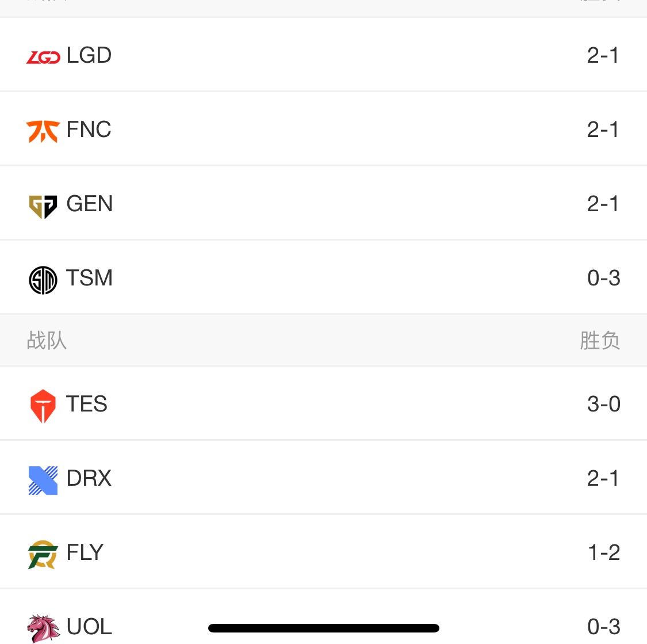This screenshot has width=647, height=644.
Task: Select the TSM team name
Action: coord(89,277)
